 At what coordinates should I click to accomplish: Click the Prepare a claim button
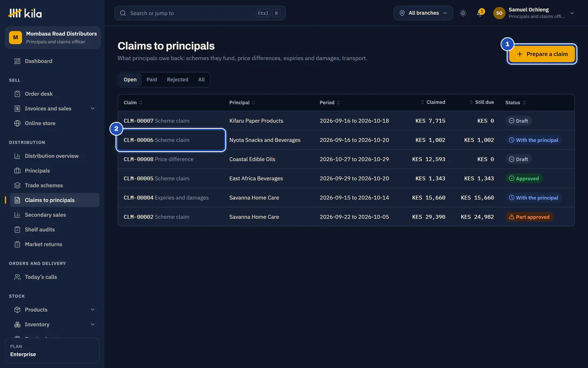542,54
